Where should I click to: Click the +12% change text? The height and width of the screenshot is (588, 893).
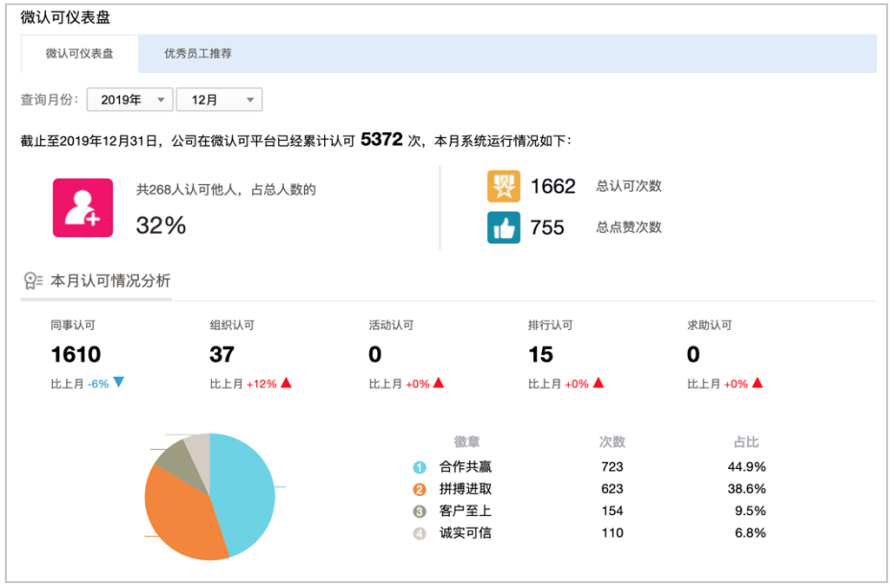click(262, 384)
